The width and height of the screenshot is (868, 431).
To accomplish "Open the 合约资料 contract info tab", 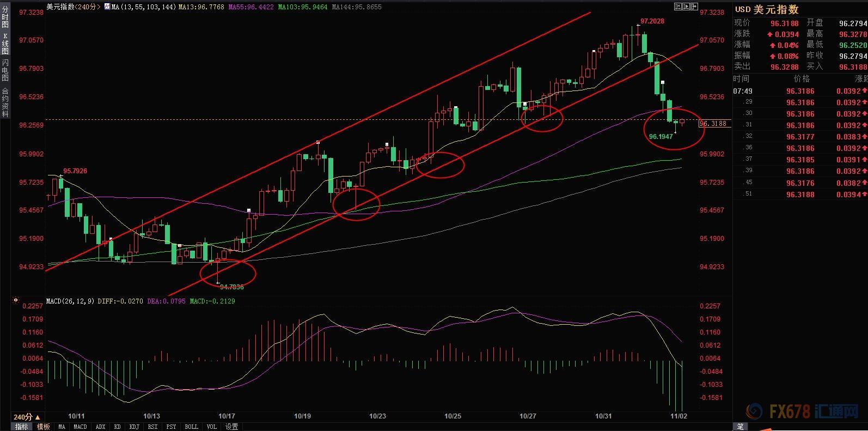I will 5,102.
